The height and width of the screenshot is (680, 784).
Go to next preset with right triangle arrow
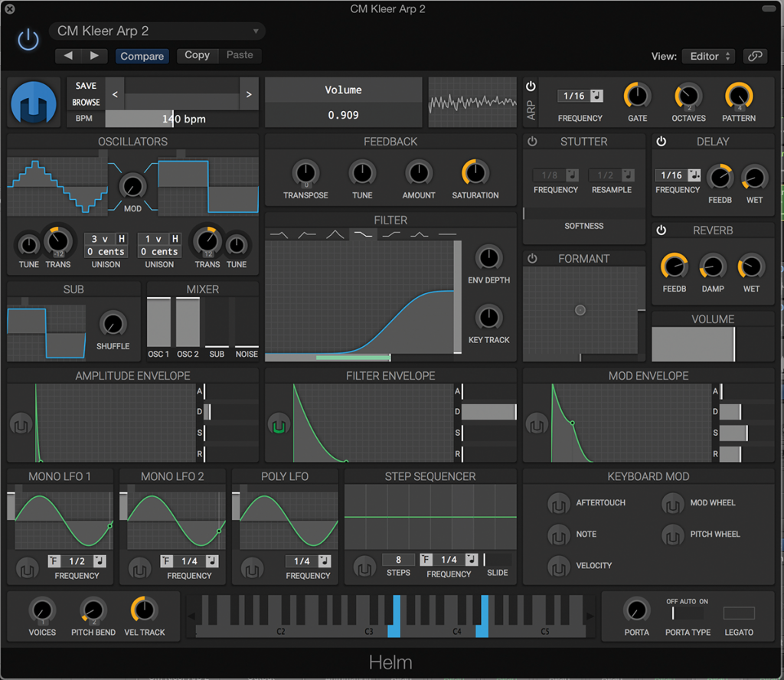(x=94, y=55)
